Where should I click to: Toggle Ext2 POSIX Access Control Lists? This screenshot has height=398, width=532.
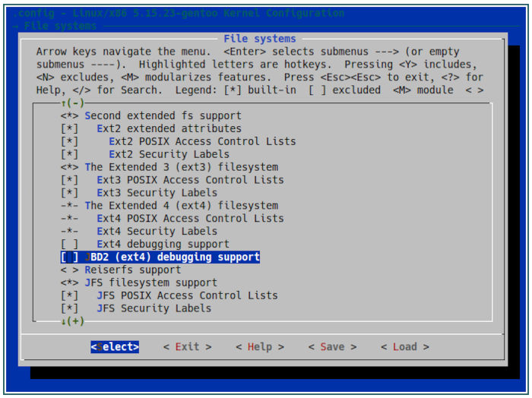click(x=70, y=141)
